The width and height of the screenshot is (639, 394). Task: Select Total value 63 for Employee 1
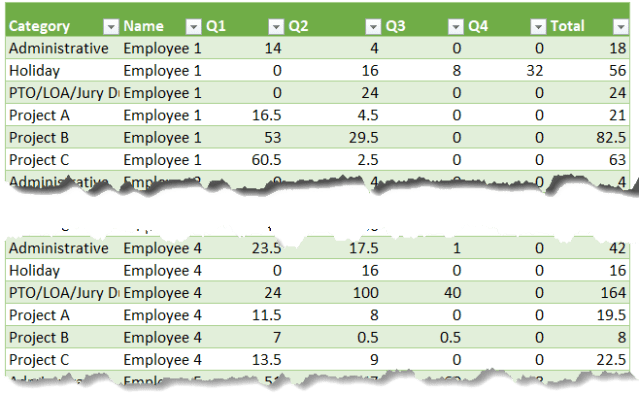click(x=617, y=160)
